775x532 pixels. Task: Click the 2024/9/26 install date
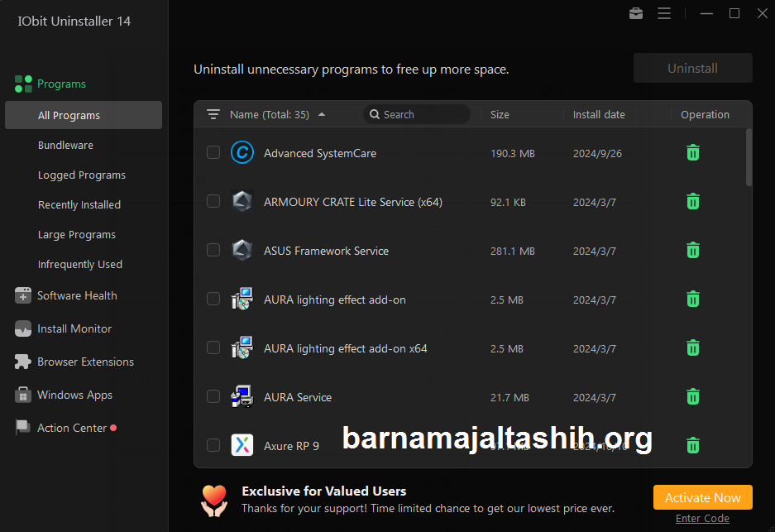(x=597, y=154)
